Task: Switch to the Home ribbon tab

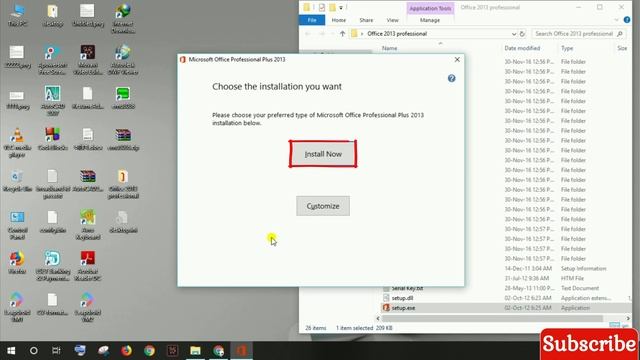Action: 338,20
